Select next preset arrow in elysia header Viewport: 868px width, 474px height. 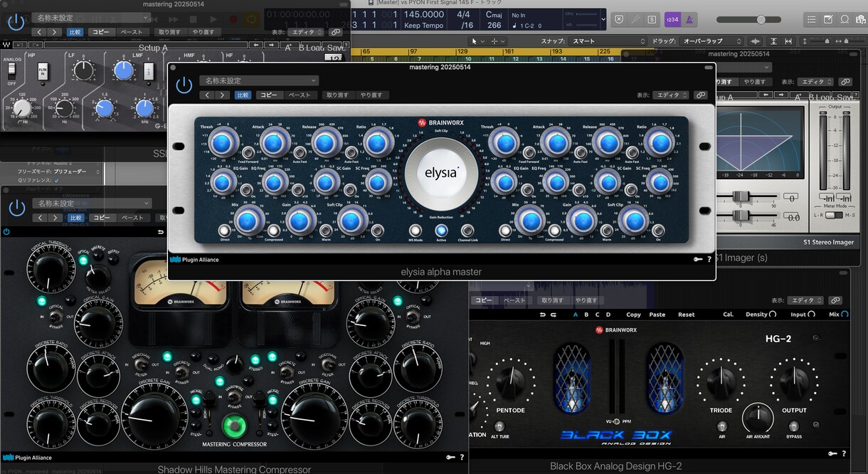pyautogui.click(x=223, y=95)
